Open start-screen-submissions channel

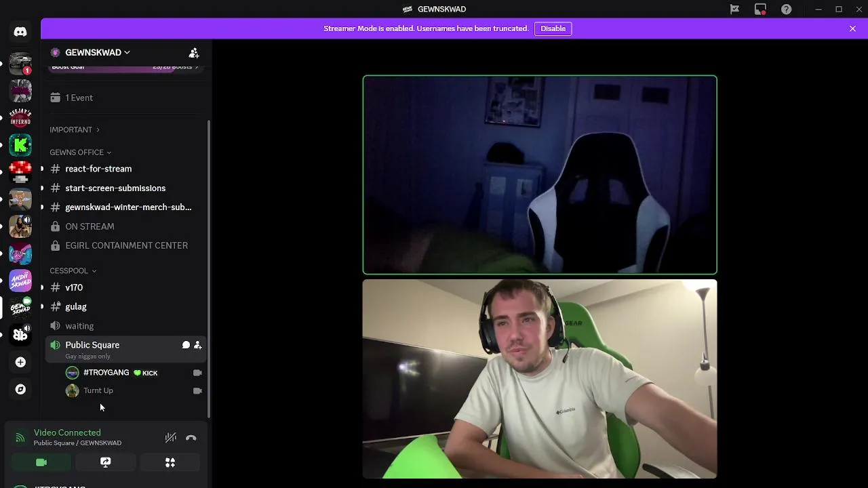point(126,188)
